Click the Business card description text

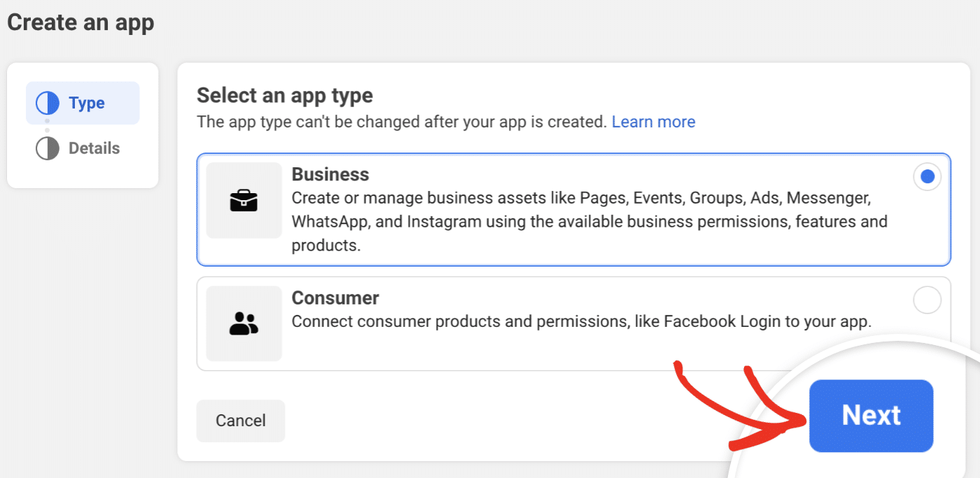(588, 221)
